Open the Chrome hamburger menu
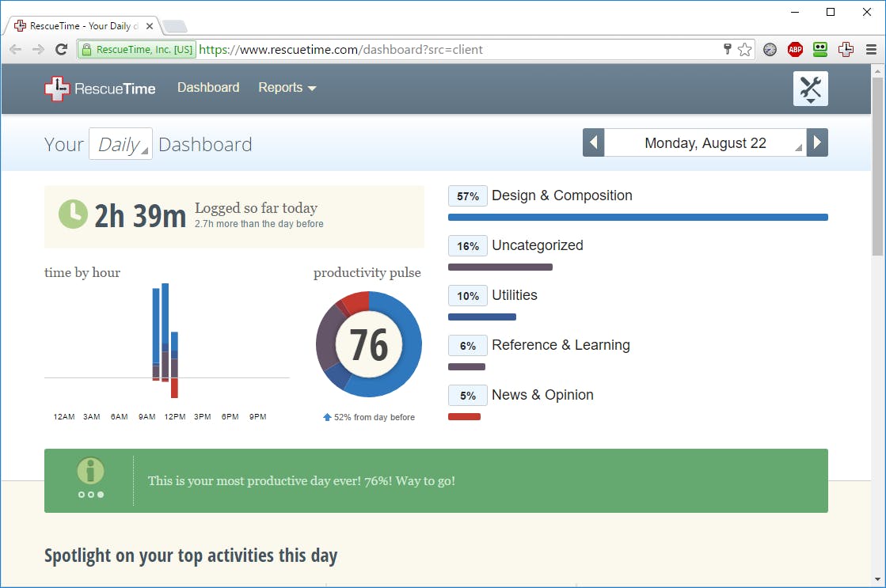The height and width of the screenshot is (588, 886). (871, 50)
